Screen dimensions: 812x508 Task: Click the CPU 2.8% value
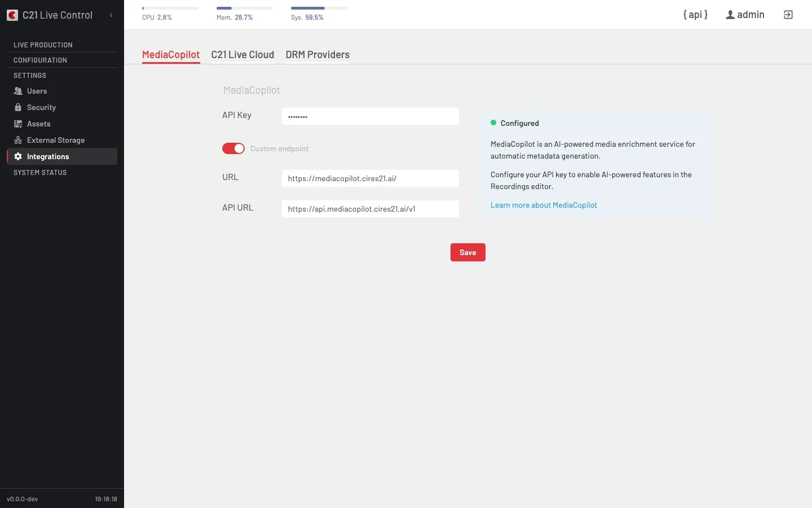[165, 17]
